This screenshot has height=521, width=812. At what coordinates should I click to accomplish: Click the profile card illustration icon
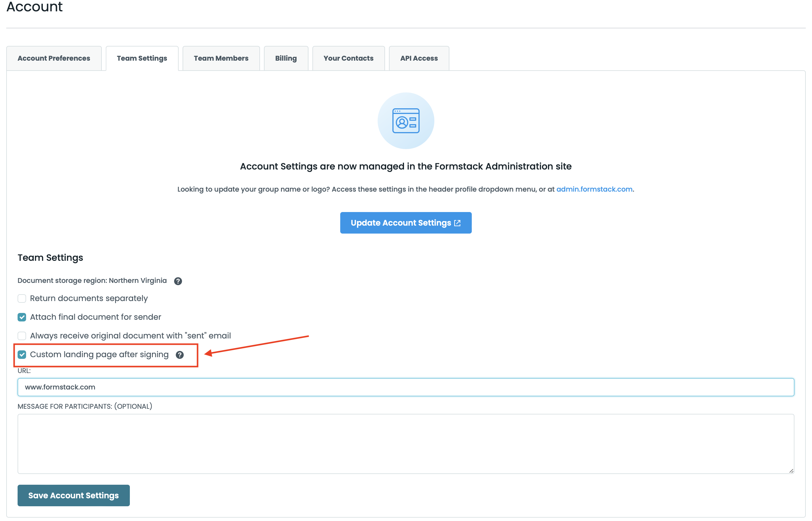(406, 121)
